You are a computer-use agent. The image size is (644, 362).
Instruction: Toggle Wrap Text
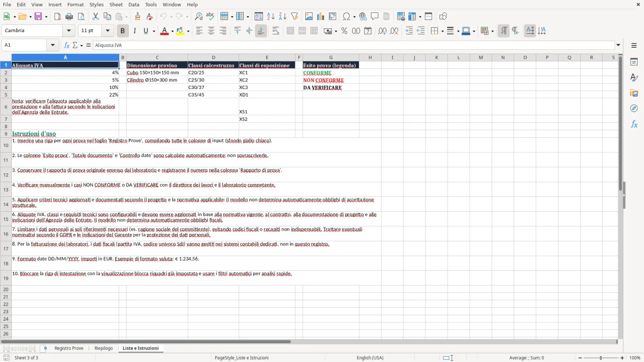(x=276, y=31)
